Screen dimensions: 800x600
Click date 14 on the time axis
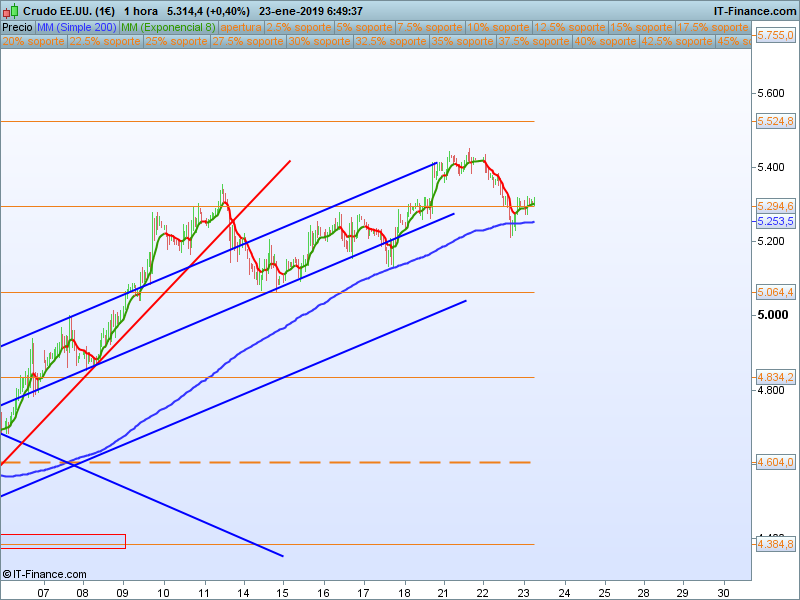click(243, 592)
